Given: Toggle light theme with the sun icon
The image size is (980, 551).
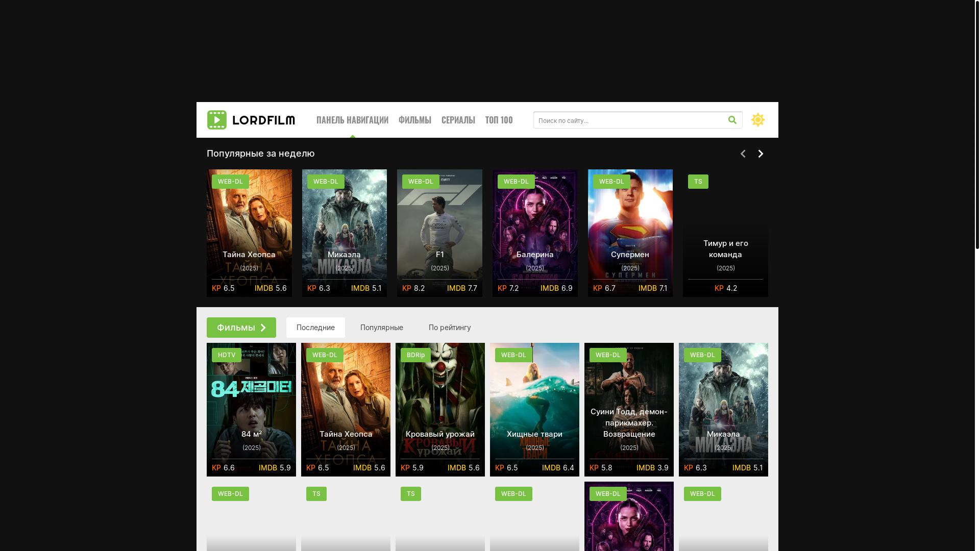Looking at the screenshot, I should [757, 120].
